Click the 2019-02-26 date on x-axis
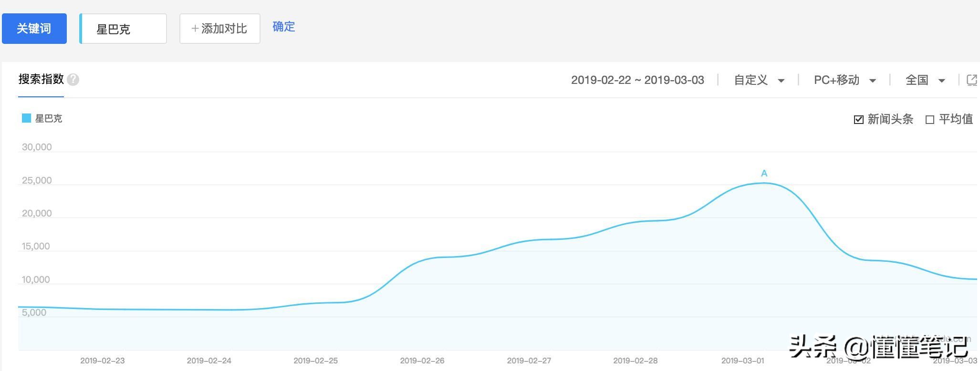 click(x=422, y=361)
